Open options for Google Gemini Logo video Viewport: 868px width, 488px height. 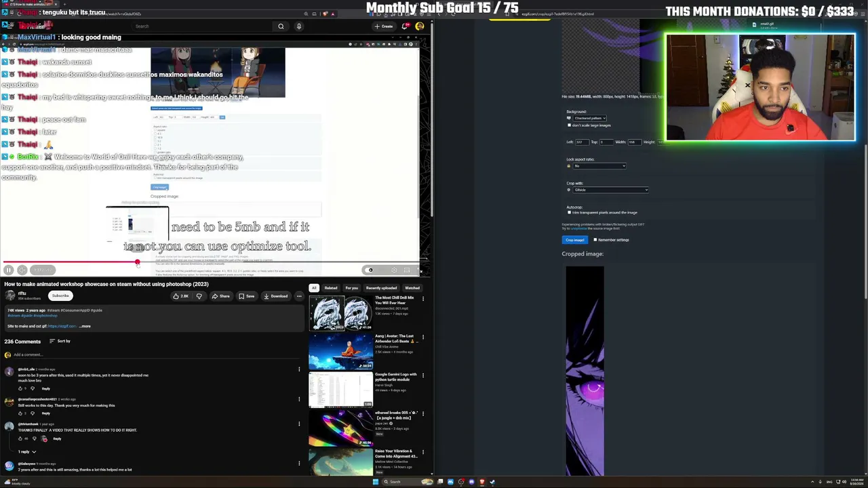423,375
